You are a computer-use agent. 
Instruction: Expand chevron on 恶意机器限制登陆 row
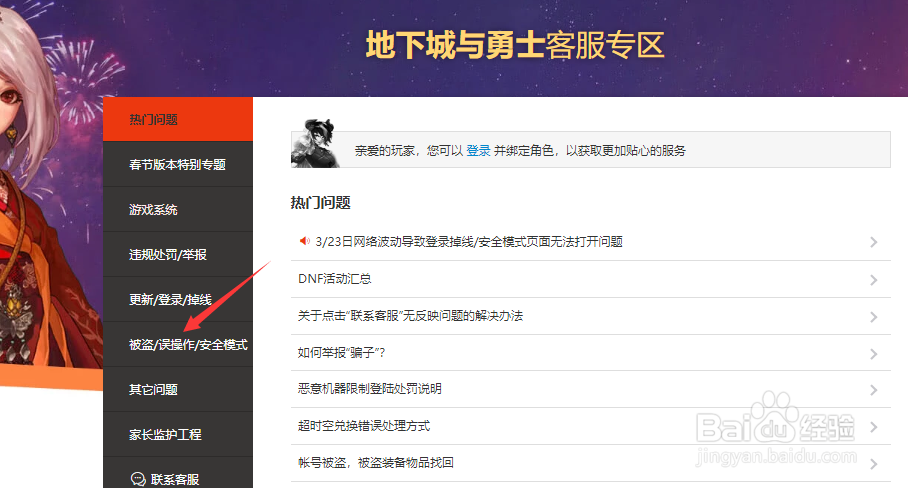point(873,391)
